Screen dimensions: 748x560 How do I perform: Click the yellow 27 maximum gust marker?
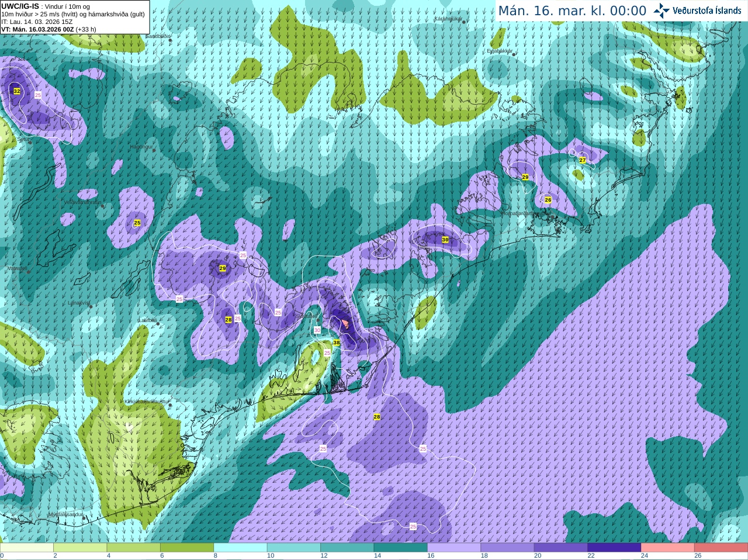pyautogui.click(x=583, y=160)
